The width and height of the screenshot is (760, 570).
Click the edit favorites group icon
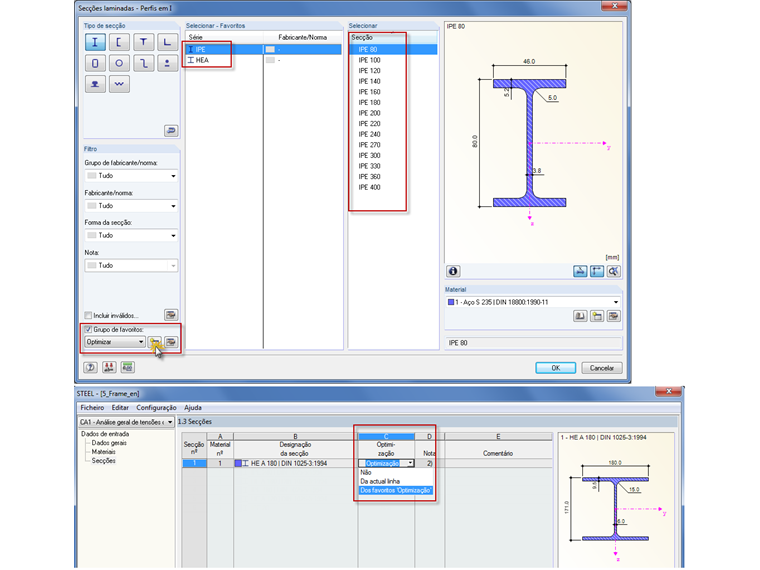coord(171,342)
